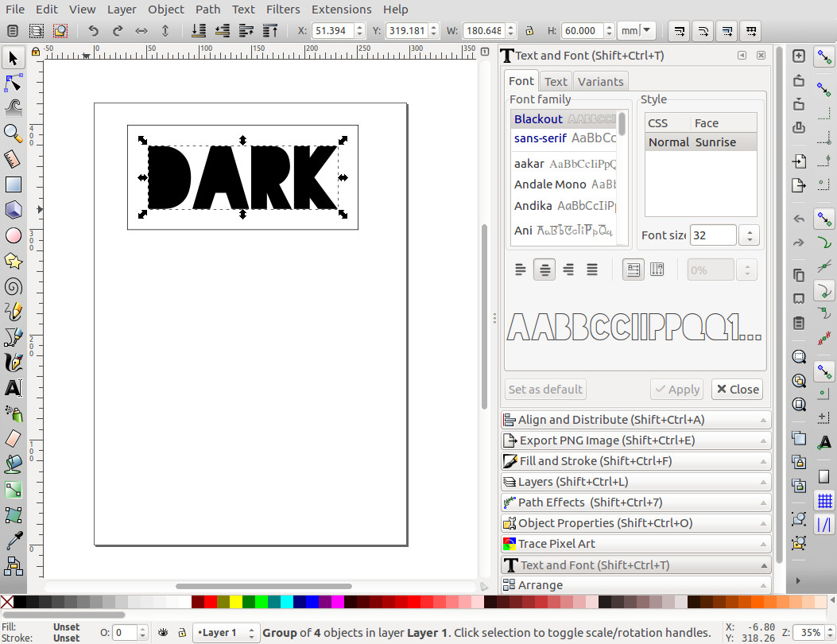Toggle Layer 1 visibility eye
This screenshot has height=644, width=837.
(163, 633)
